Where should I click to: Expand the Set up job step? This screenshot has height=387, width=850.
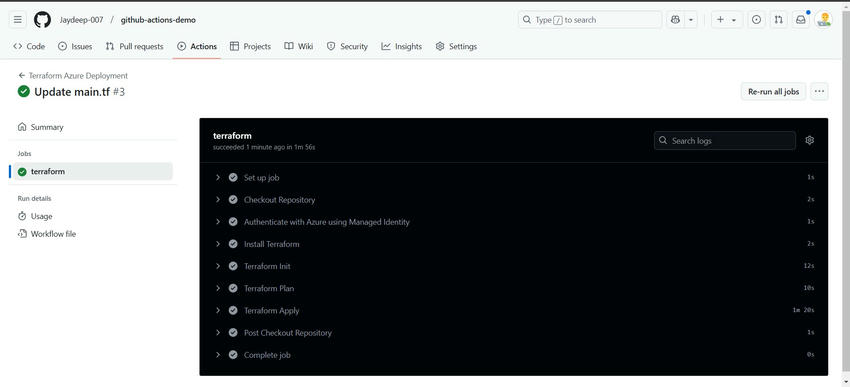[x=514, y=178]
